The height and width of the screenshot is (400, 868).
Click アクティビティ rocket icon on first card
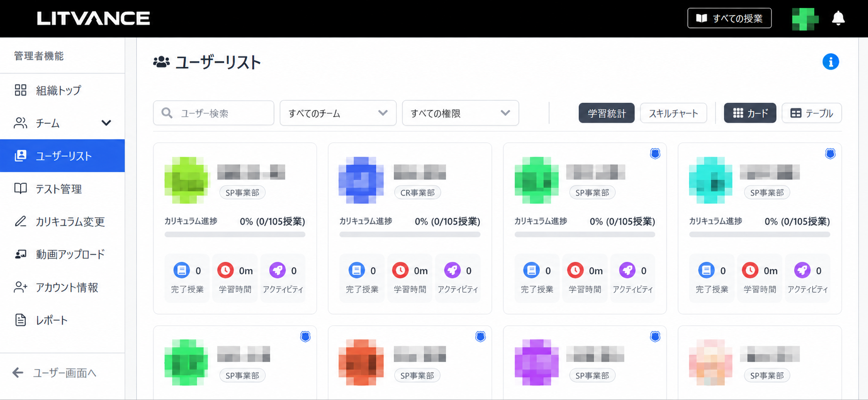277,270
